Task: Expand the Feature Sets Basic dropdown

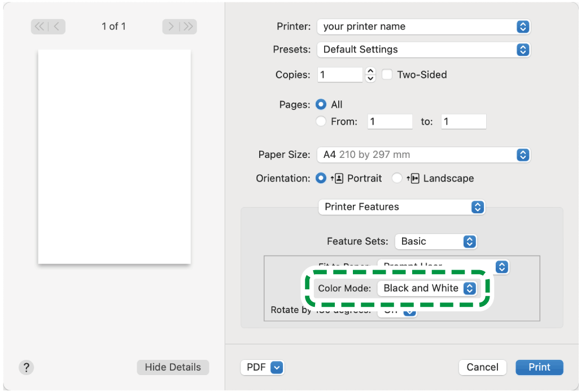Action: (436, 241)
